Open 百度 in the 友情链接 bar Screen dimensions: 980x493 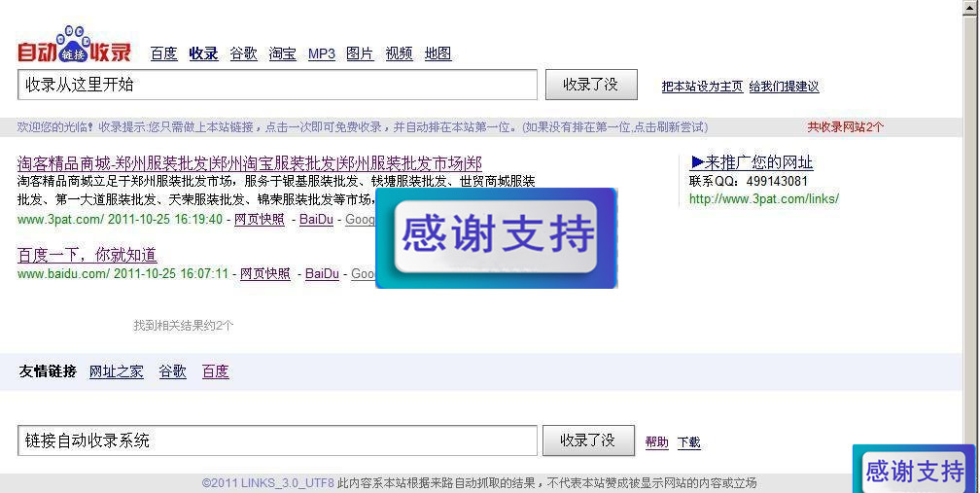(x=216, y=371)
